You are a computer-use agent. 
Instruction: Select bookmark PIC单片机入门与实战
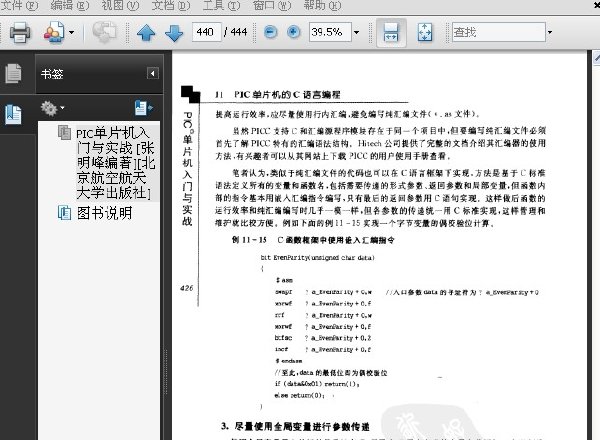click(116, 163)
